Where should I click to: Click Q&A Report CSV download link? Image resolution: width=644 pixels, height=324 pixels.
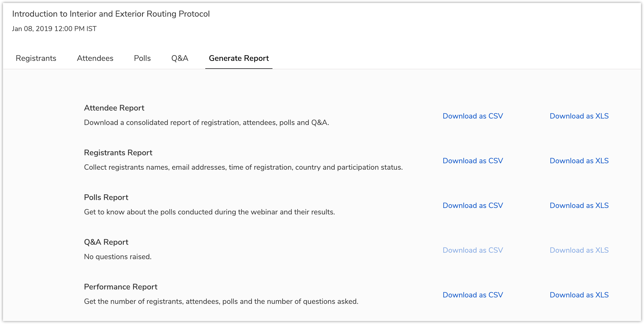(473, 250)
